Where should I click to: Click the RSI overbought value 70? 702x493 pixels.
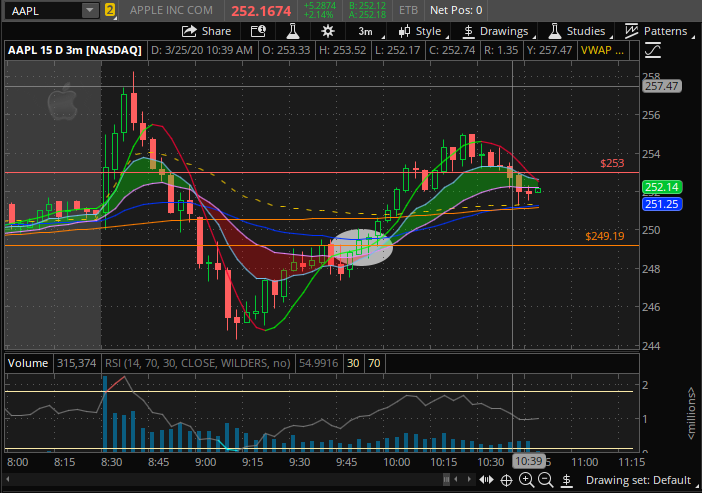pos(374,363)
